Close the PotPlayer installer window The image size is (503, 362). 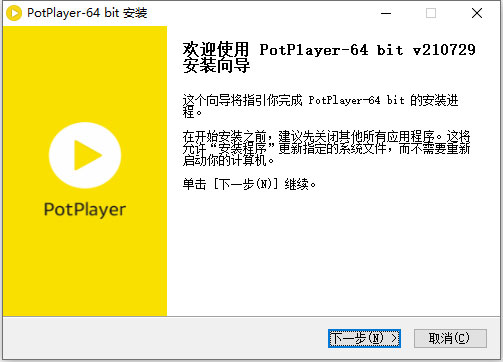(x=477, y=13)
